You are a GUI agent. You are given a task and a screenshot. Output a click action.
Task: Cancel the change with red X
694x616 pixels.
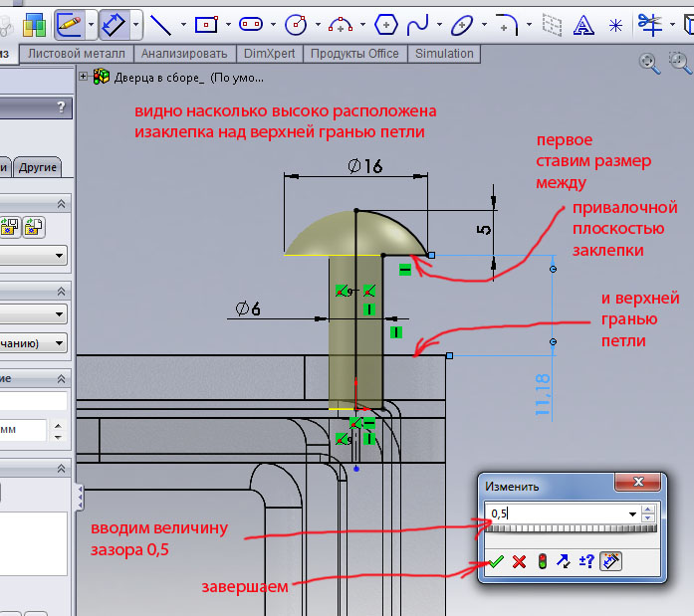518,561
